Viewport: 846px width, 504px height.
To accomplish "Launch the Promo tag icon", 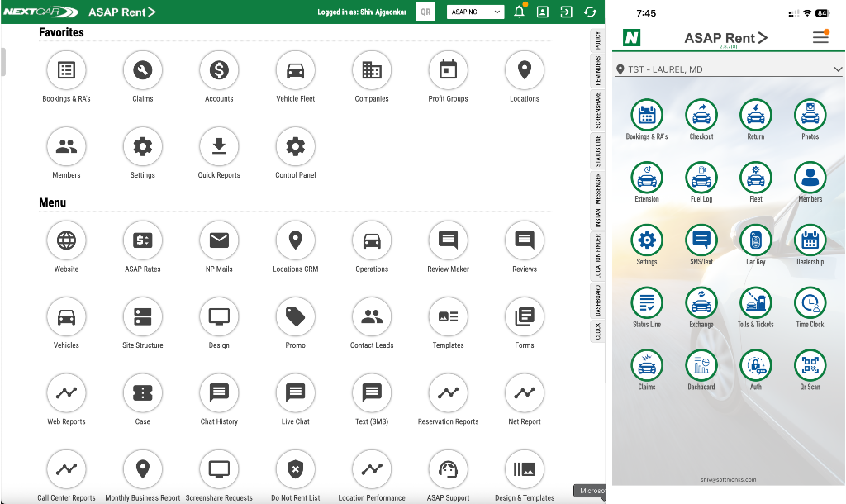I will click(x=295, y=317).
